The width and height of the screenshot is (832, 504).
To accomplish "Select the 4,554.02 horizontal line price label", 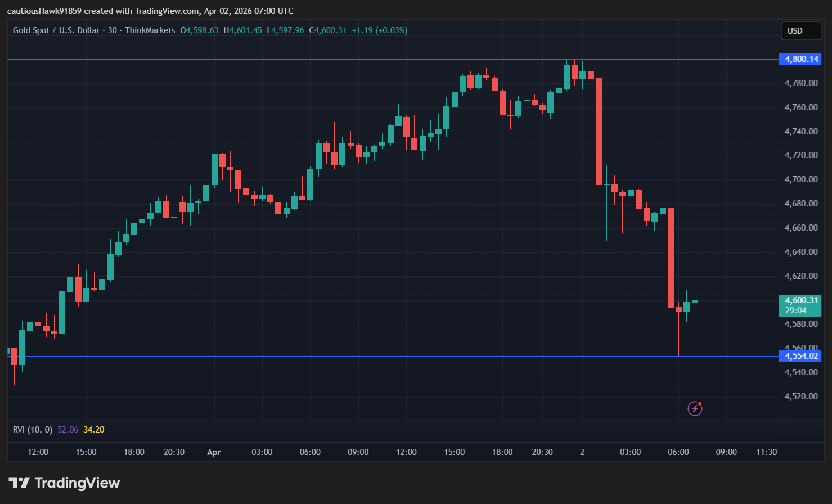I will 799,356.
